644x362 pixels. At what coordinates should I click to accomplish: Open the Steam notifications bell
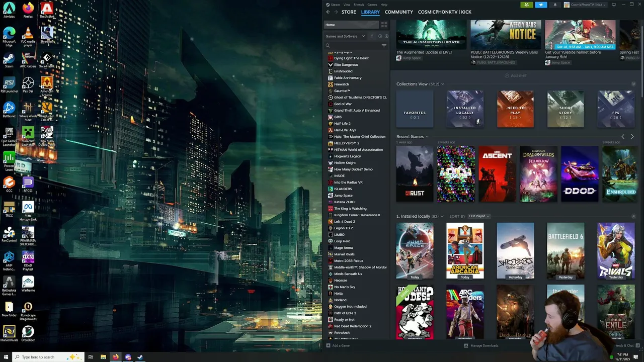555,5
